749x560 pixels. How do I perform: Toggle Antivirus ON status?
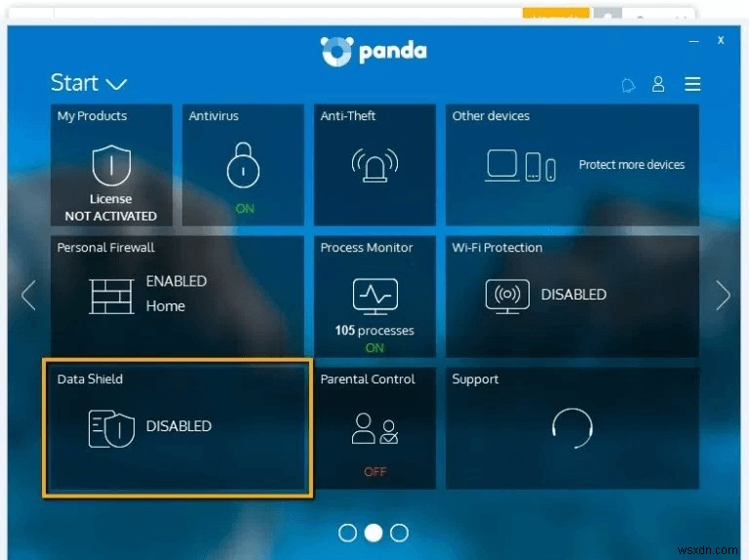pyautogui.click(x=245, y=209)
